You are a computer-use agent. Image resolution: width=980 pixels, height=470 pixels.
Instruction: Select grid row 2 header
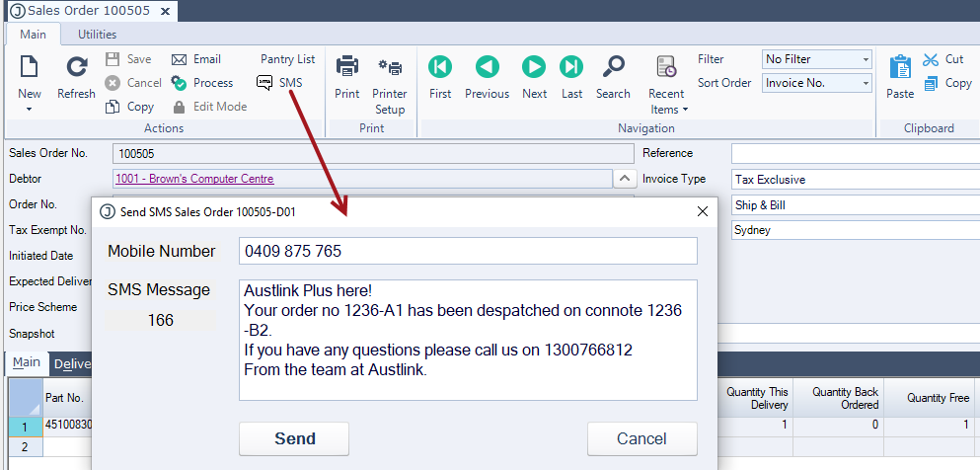(26, 446)
